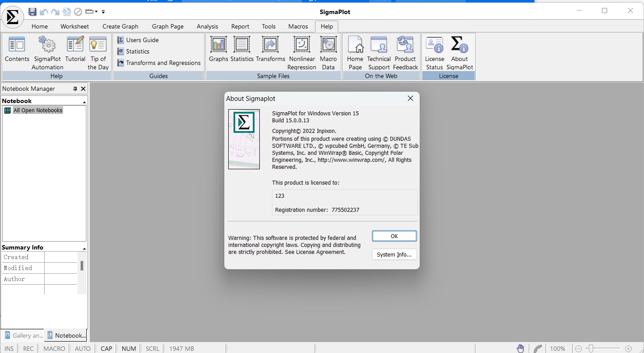
Task: Click the Refresh icon in quick access toolbar
Action: pos(67,12)
